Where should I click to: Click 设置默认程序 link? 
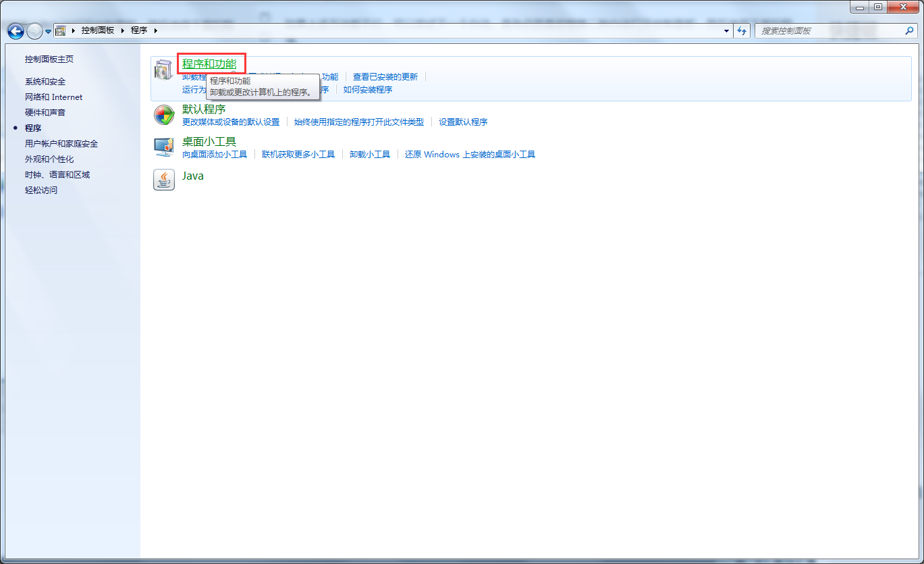tap(463, 122)
